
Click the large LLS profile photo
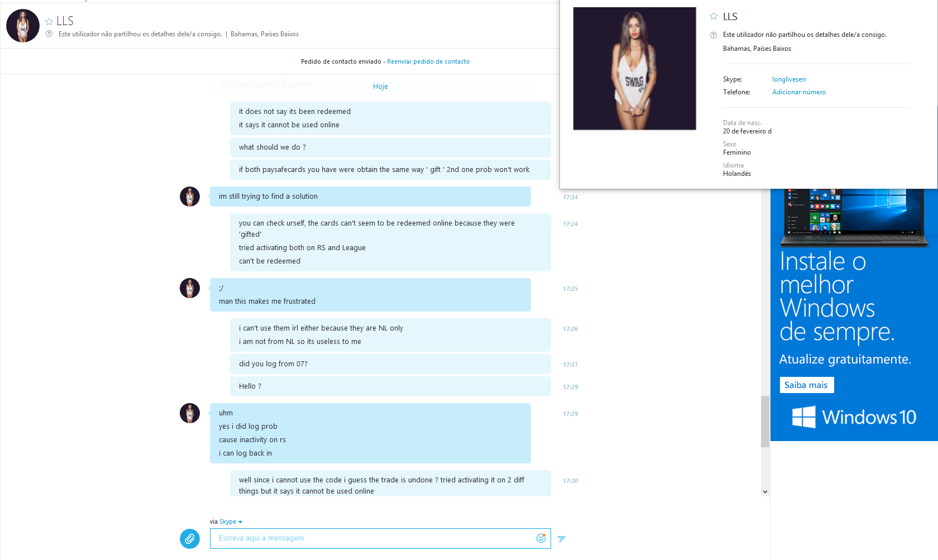coord(635,69)
